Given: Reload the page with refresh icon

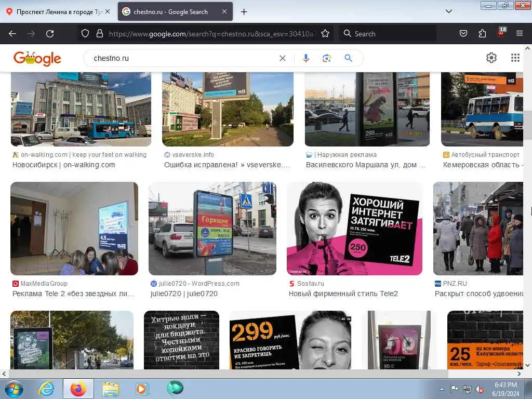Looking at the screenshot, I should 50,34.
